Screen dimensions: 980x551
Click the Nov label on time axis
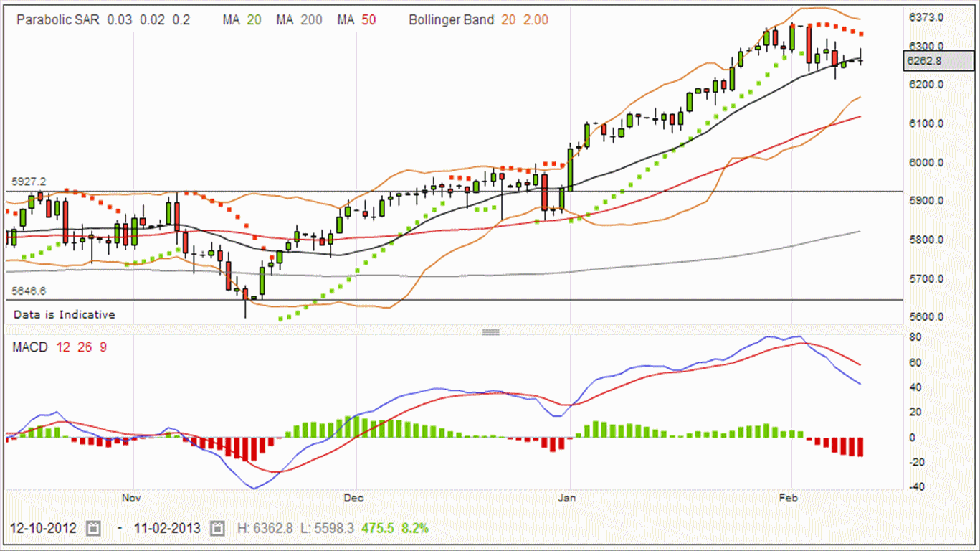point(130,497)
